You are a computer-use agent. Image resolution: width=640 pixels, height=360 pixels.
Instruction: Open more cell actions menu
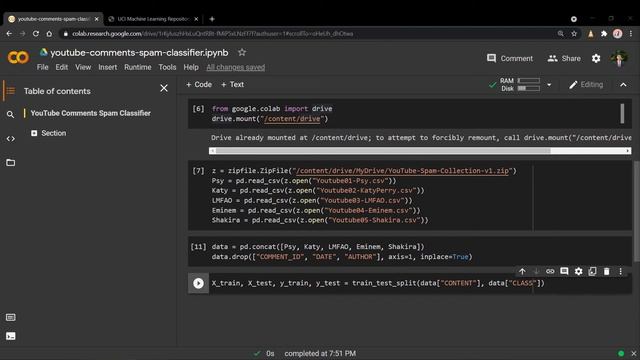click(x=620, y=271)
